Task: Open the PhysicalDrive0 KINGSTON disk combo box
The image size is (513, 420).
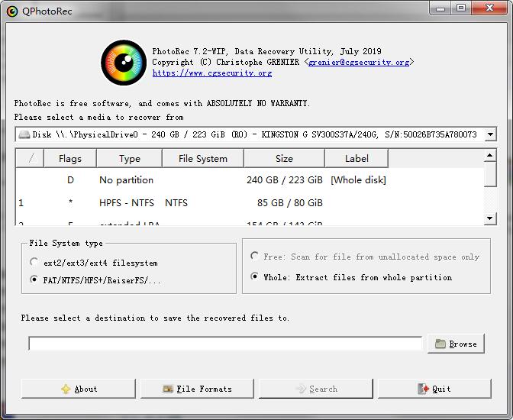Action: (x=256, y=134)
